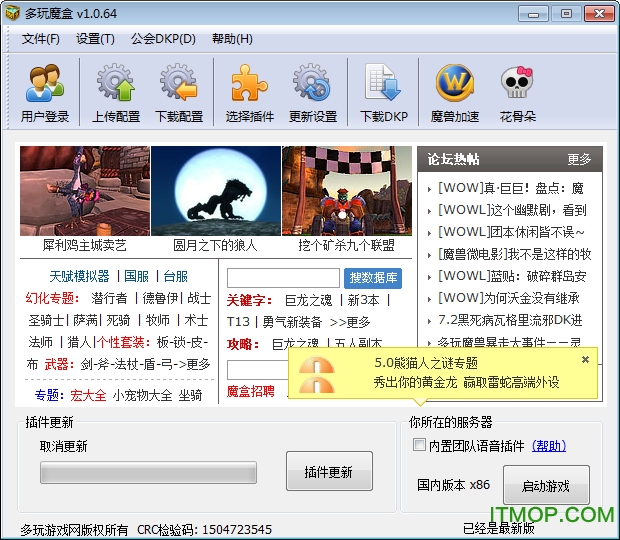Open post [WOW]真·巨巨！盘点
This screenshot has height=540, width=620.
pyautogui.click(x=510, y=188)
